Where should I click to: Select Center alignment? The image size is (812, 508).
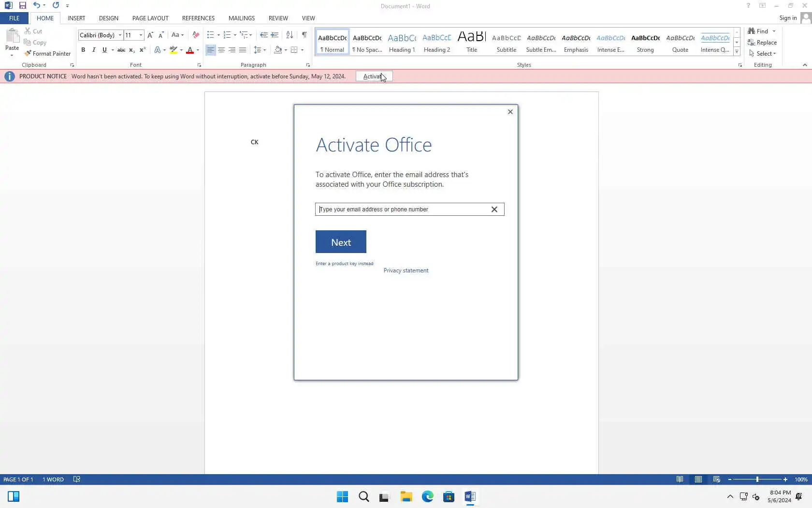click(x=221, y=50)
